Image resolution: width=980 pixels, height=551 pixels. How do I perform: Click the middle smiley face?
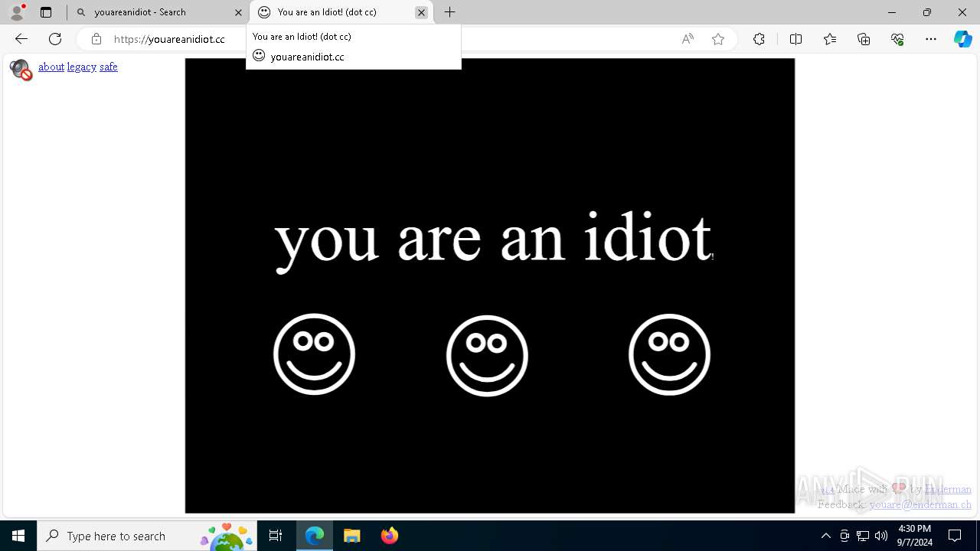pyautogui.click(x=487, y=356)
